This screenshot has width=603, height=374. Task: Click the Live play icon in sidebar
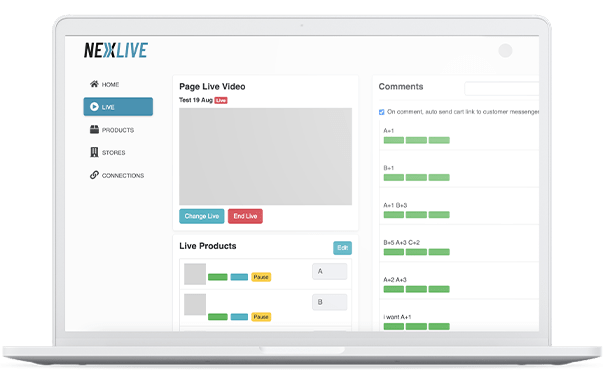[x=94, y=106]
